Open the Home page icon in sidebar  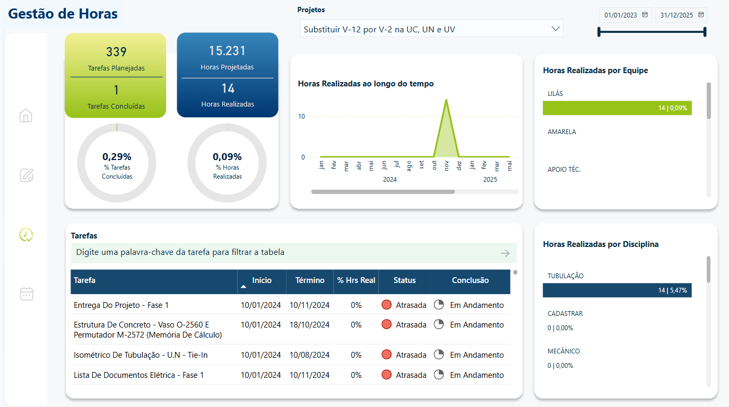(x=26, y=115)
